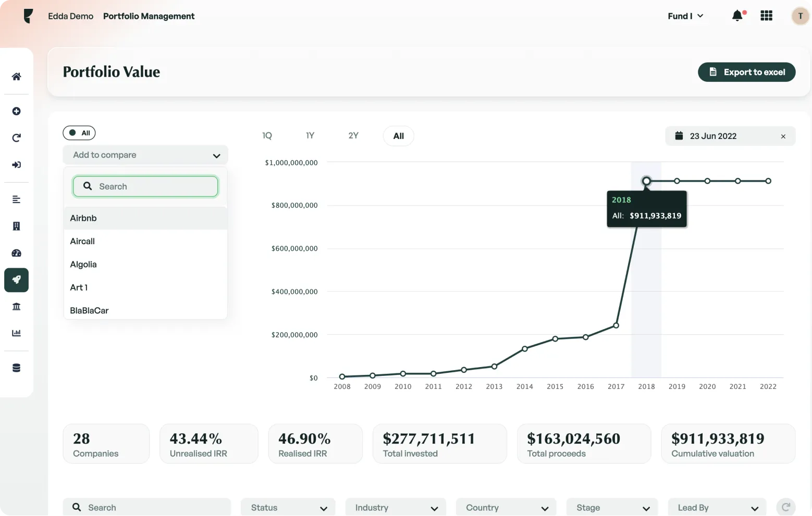Select the 2Y time range tab
The image size is (812, 516).
(353, 135)
